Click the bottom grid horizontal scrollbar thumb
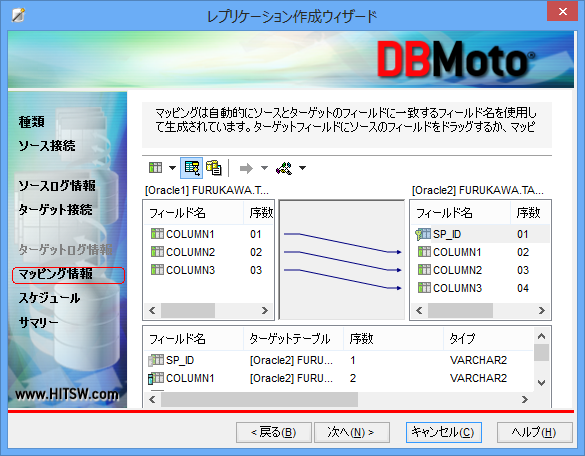The image size is (585, 456). [259, 399]
